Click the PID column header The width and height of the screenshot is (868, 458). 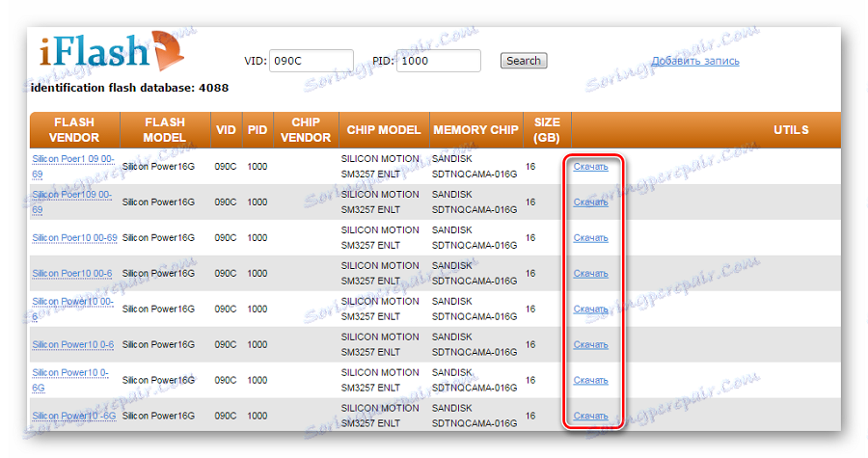pos(258,130)
